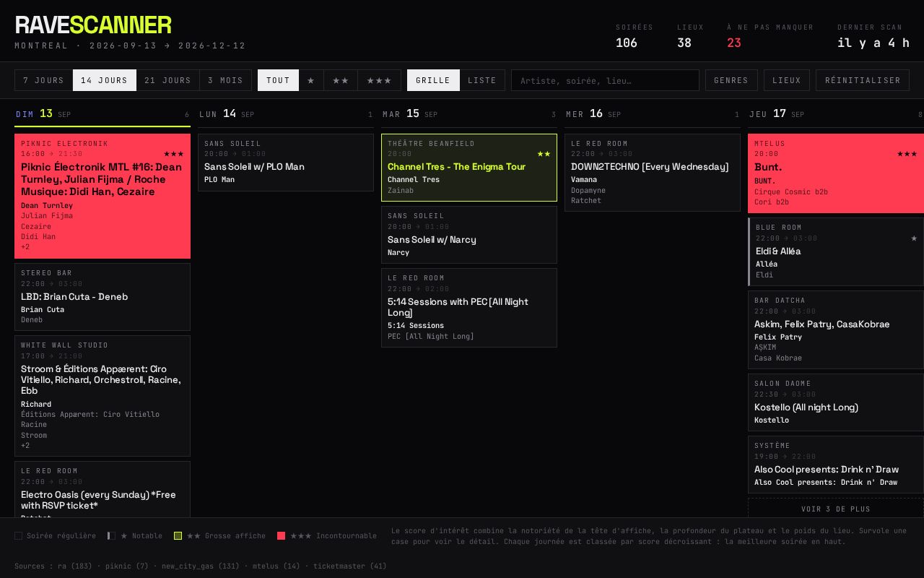Image resolution: width=924 pixels, height=578 pixels.
Task: Click the three-star icon on Bunt. card
Action: tap(907, 154)
